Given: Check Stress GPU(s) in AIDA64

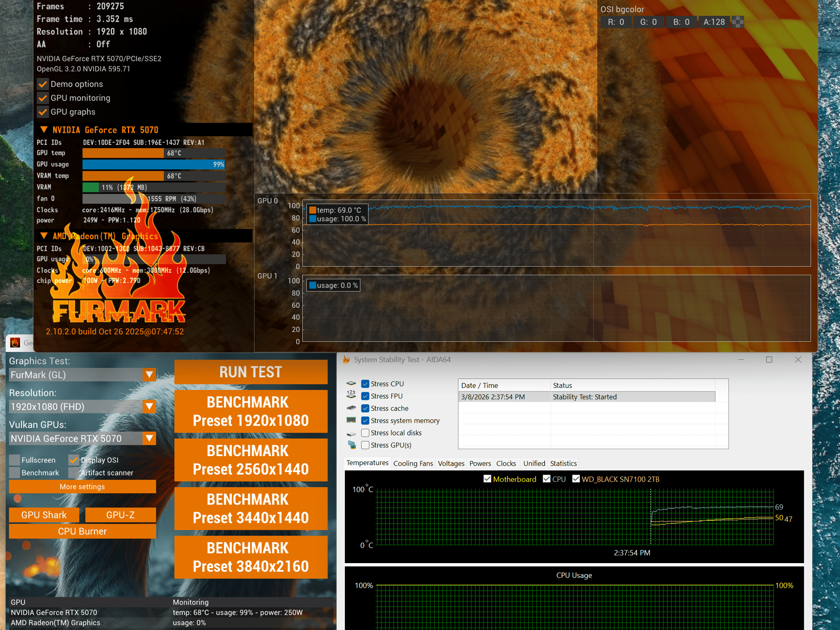Looking at the screenshot, I should [x=365, y=445].
